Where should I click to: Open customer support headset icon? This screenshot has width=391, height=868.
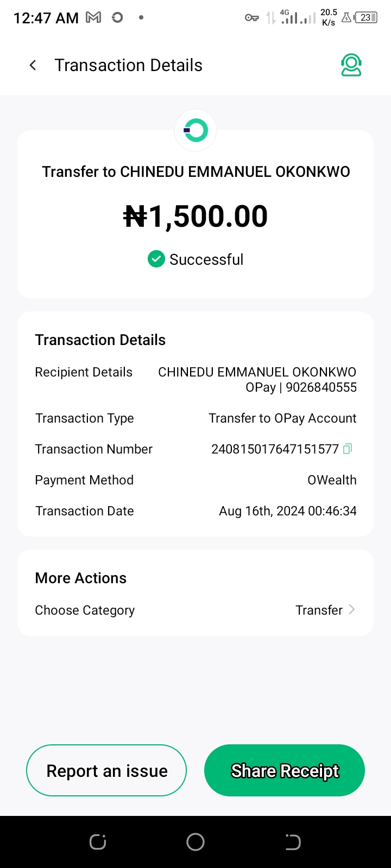[351, 65]
